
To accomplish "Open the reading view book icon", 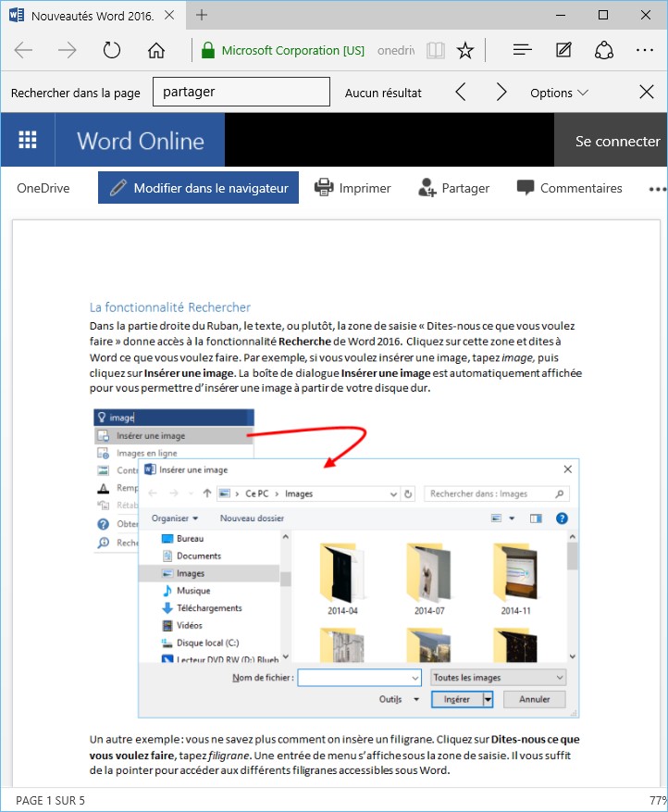I will point(435,51).
